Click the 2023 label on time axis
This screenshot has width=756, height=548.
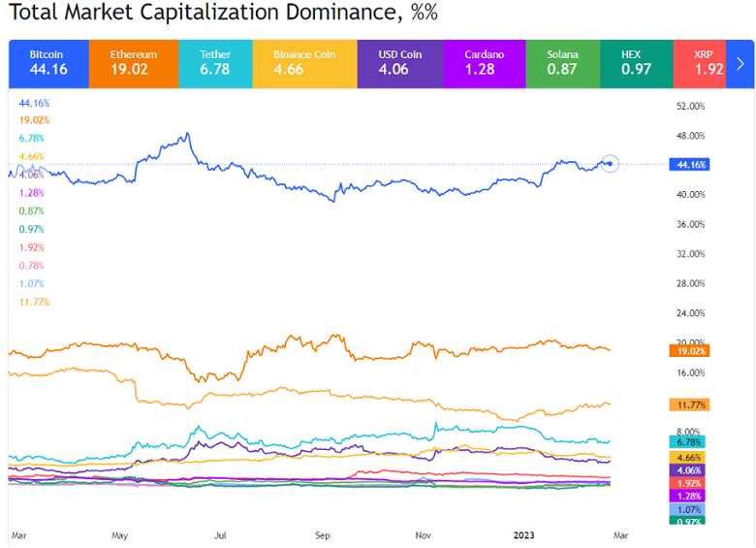[524, 533]
